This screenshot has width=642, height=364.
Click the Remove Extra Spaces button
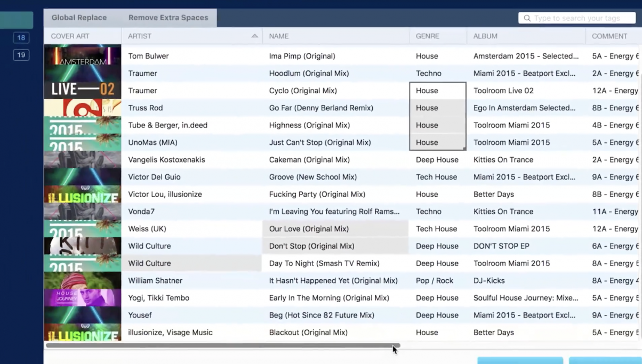pos(168,18)
